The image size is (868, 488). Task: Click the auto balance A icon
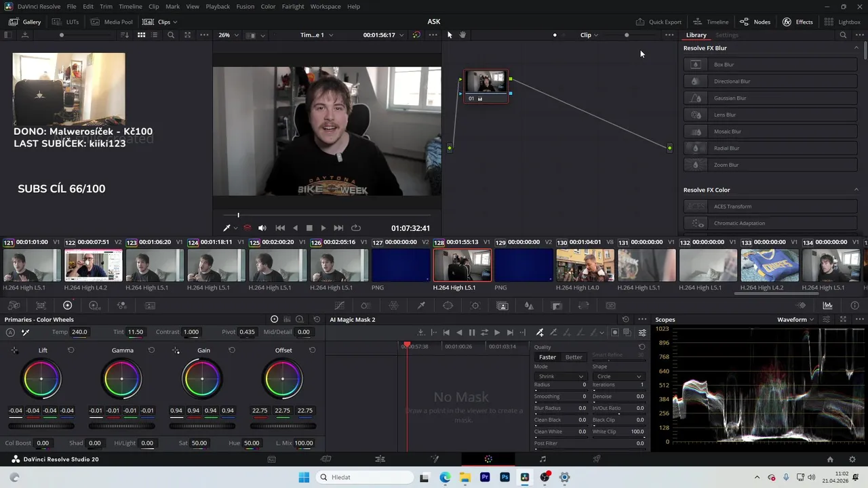click(10, 332)
